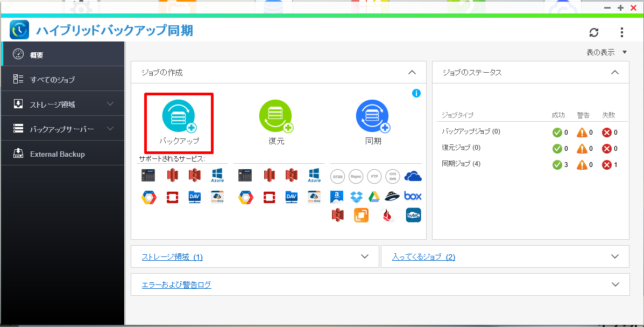This screenshot has width=644, height=327.
Task: Click the 復元ジョブ (0) row
Action: tap(532, 148)
